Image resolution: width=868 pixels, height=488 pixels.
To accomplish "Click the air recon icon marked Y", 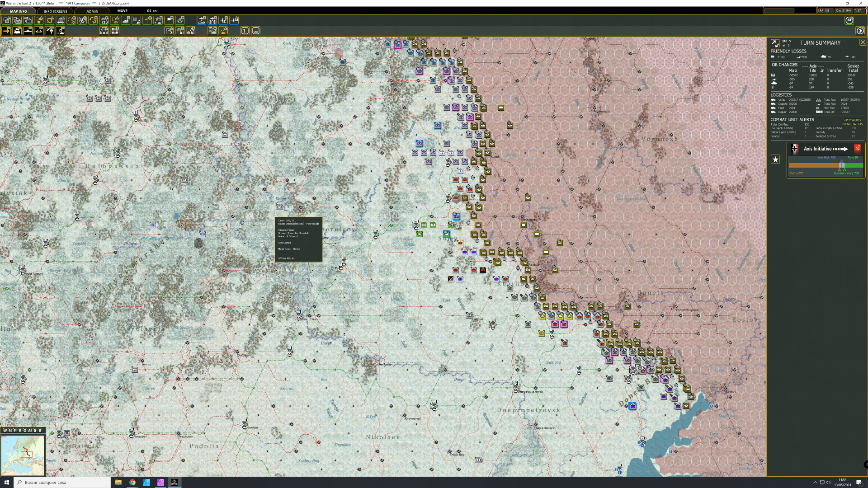I will click(212, 20).
